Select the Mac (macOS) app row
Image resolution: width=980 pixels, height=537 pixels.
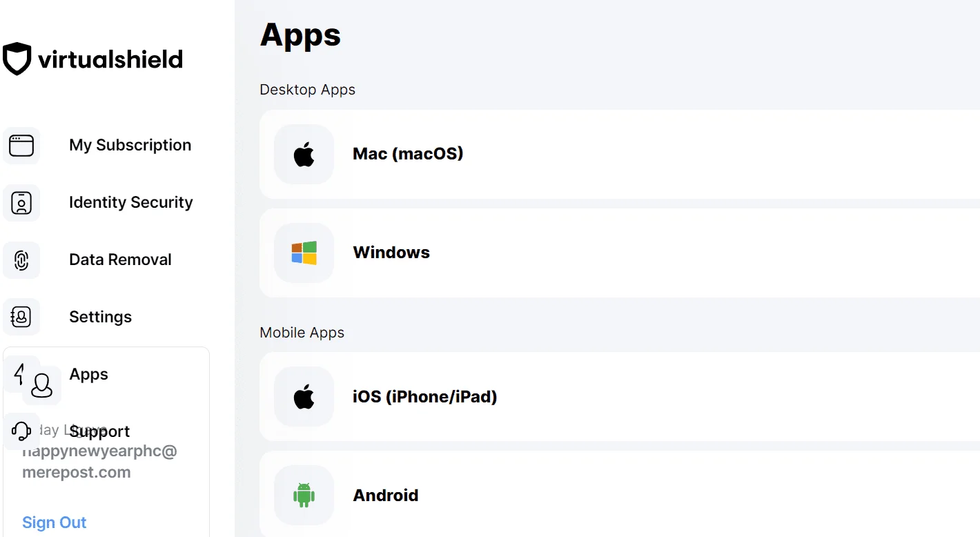click(620, 155)
